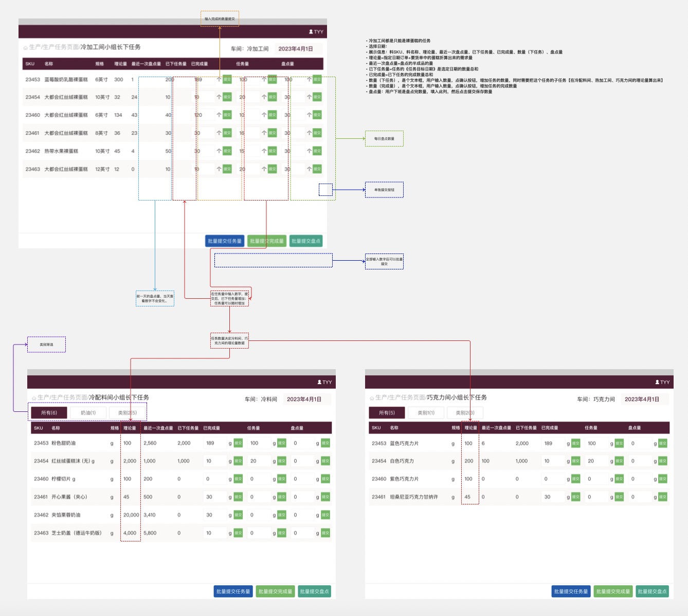The width and height of the screenshot is (688, 616).
Task: Submit 已完成量 for 粉色甜奶油 row
Action: point(238,443)
